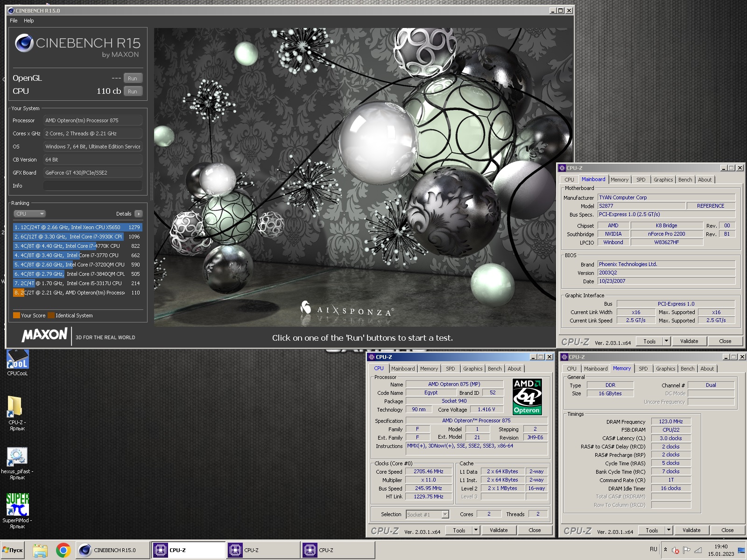Activate the third CPU-Z taskbar button
The image size is (747, 560).
338,550
